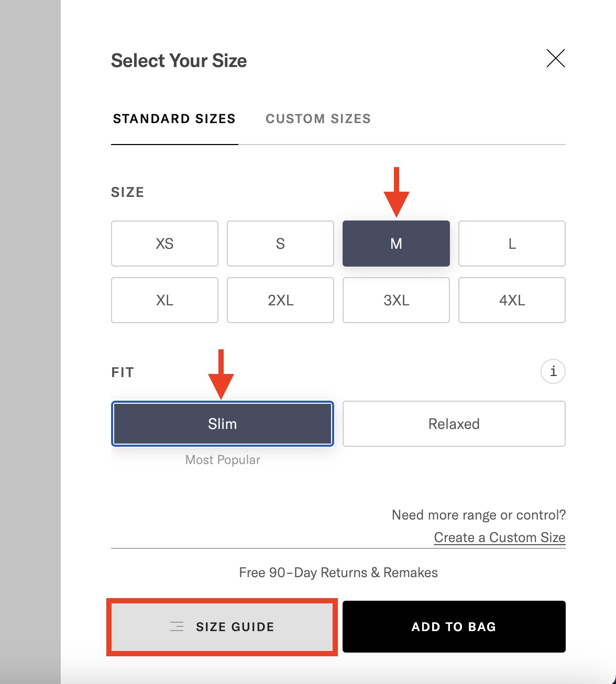Open the Standard Sizes tab

[174, 118]
